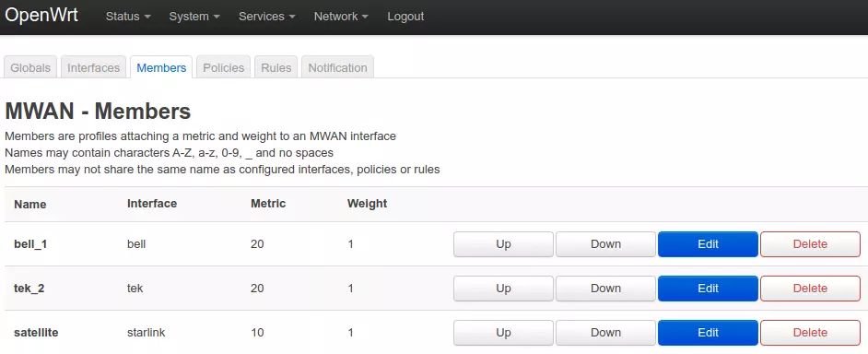The width and height of the screenshot is (868, 354).
Task: Click metric value 20 for tek_2
Action: (257, 289)
